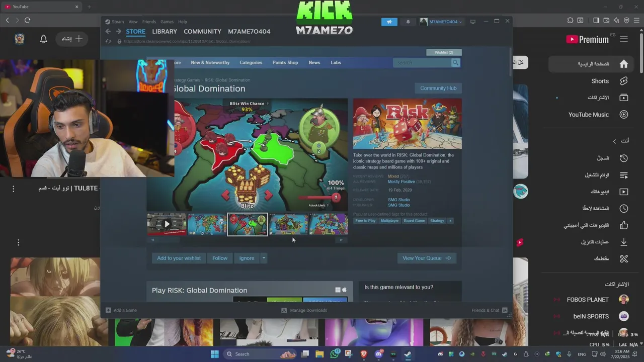Click the Free to Play tag
Image resolution: width=644 pixels, height=362 pixels.
tap(365, 221)
